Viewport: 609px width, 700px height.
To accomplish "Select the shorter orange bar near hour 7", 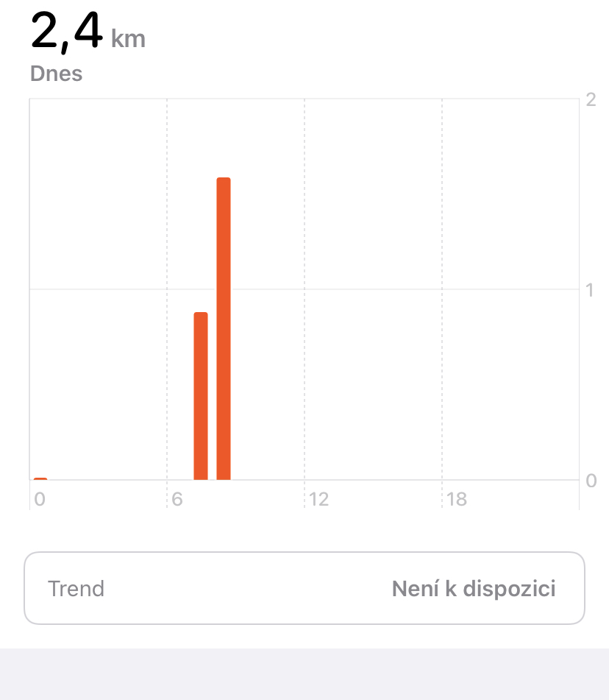I will click(x=201, y=396).
